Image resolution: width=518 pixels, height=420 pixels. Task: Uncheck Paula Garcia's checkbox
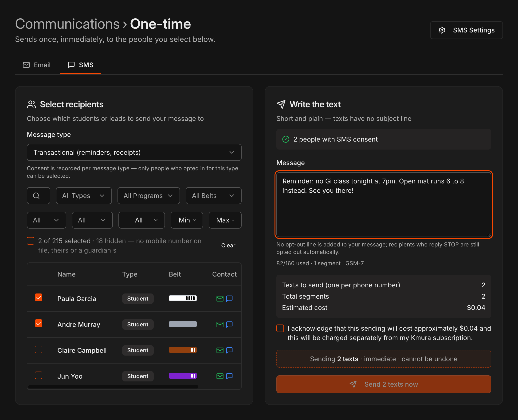point(39,297)
